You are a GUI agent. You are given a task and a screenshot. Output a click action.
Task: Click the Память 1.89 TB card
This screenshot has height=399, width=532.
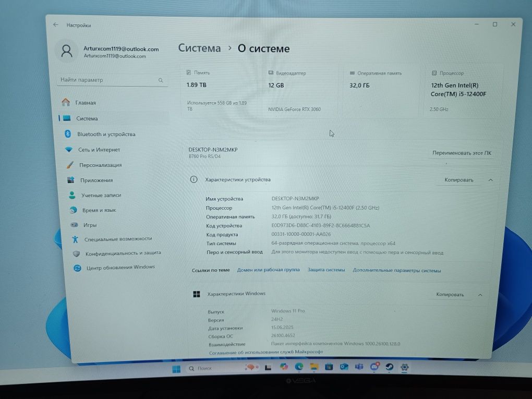coord(221,92)
